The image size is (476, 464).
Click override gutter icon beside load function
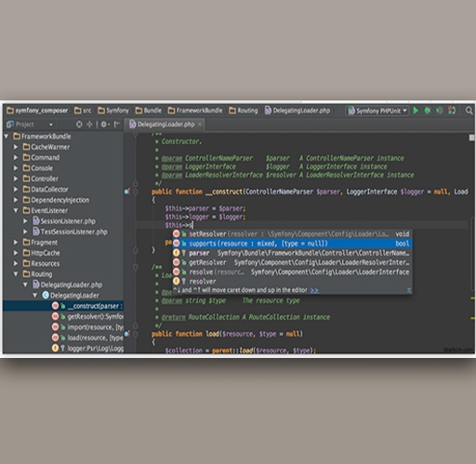126,334
